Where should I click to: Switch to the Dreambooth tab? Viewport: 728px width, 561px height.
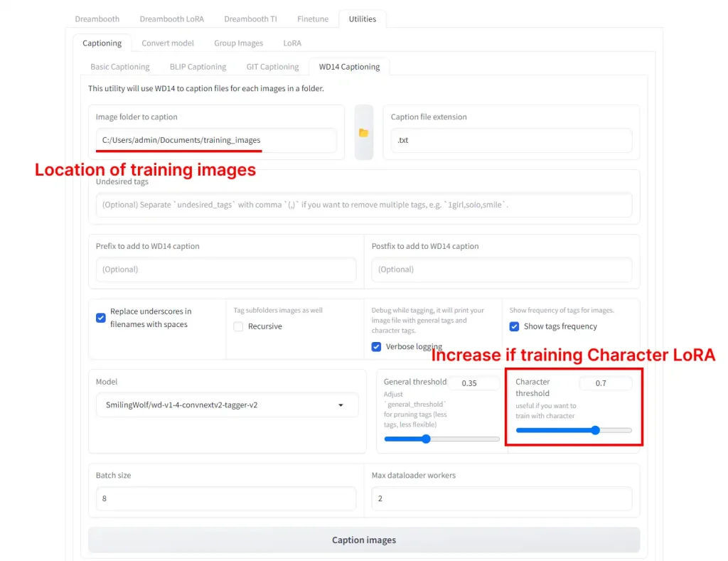click(97, 18)
